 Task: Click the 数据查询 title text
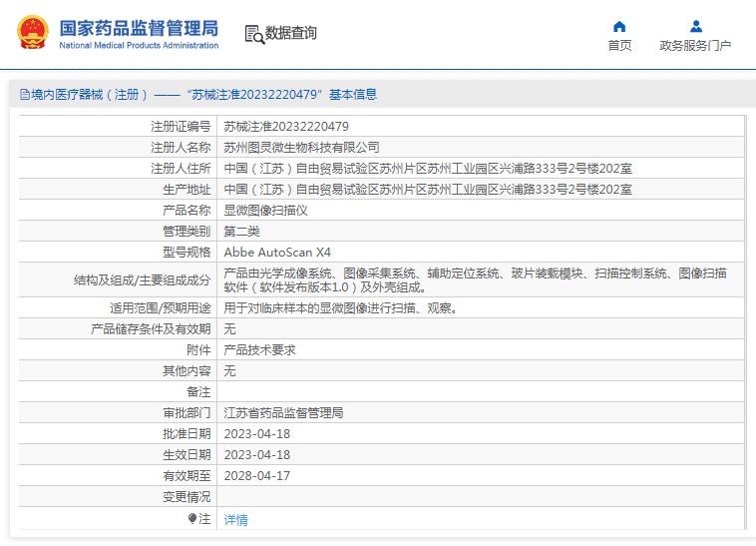pyautogui.click(x=290, y=33)
